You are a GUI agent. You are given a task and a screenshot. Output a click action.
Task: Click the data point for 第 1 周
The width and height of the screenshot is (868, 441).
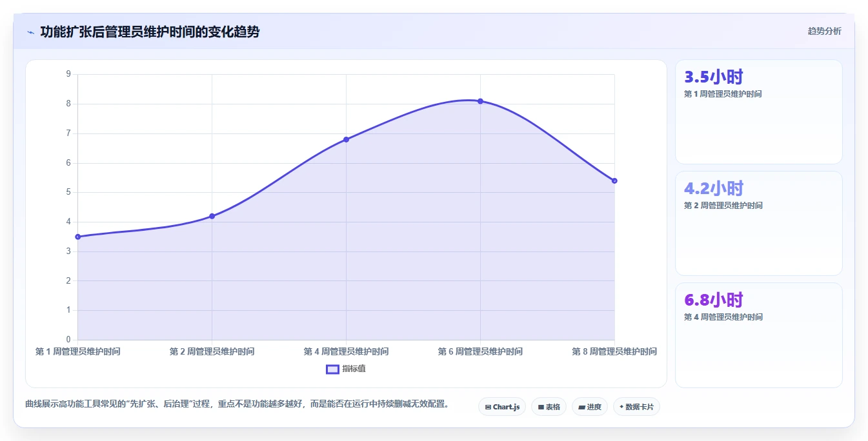(78, 237)
